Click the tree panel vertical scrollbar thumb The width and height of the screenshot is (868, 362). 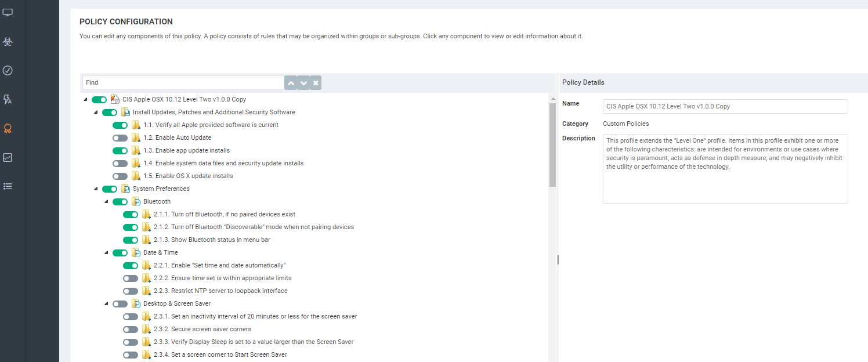click(552, 145)
